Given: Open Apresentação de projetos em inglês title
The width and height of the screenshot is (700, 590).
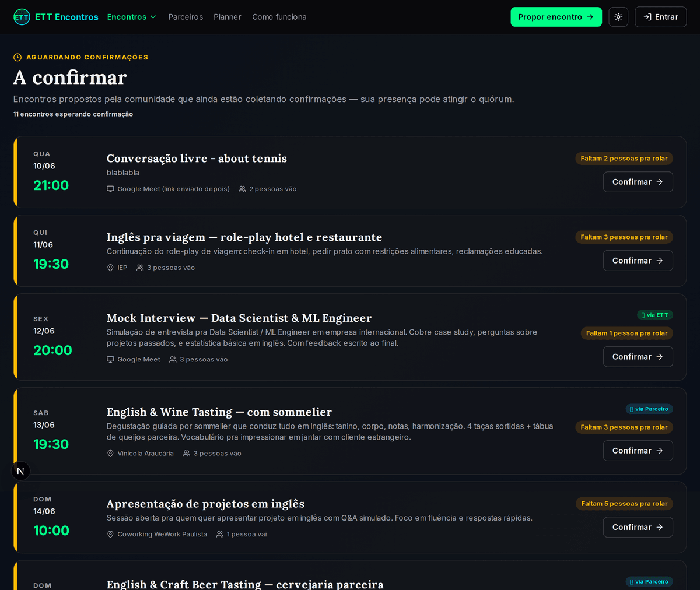Looking at the screenshot, I should (205, 504).
